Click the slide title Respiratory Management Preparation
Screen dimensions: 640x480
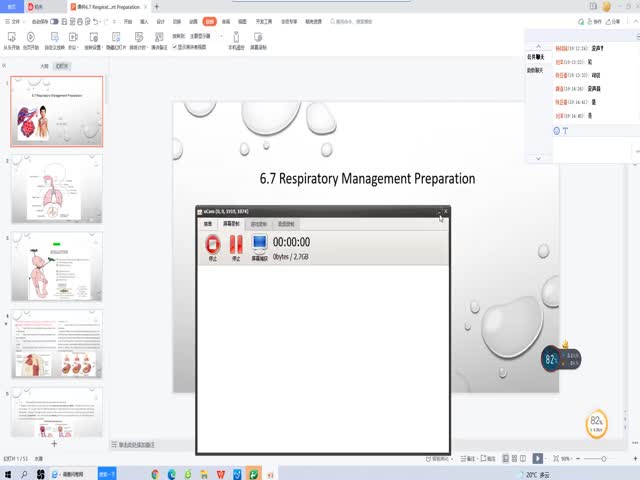point(367,178)
